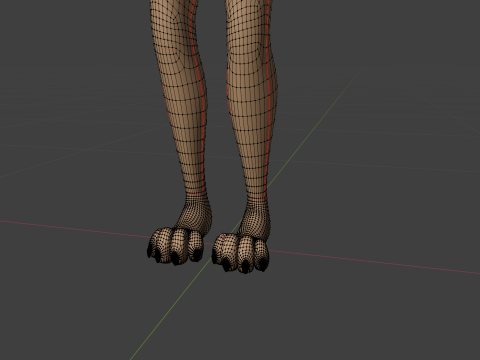Select the paw on the right side of the viewport

[x=241, y=235]
